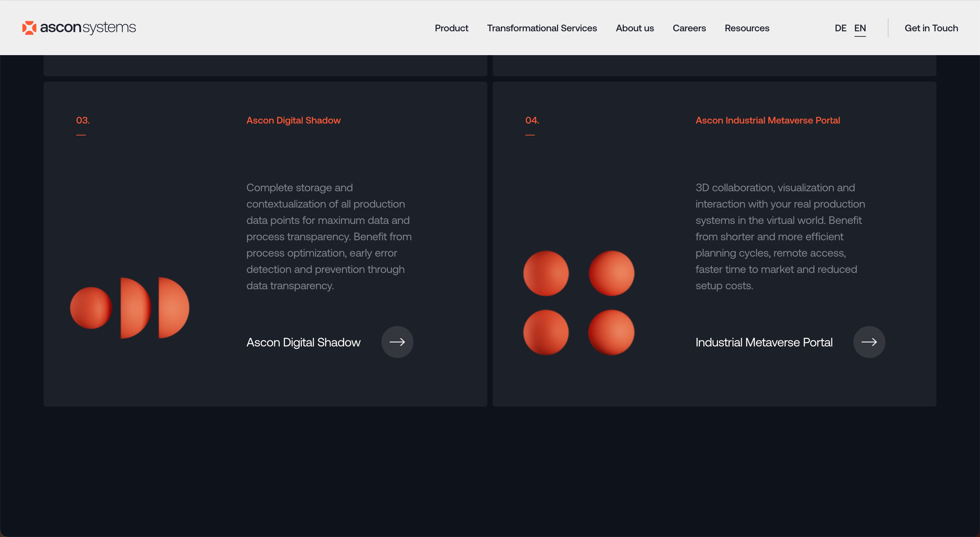Click the orange Ascon Digital Shadow heading
980x537 pixels.
[293, 120]
